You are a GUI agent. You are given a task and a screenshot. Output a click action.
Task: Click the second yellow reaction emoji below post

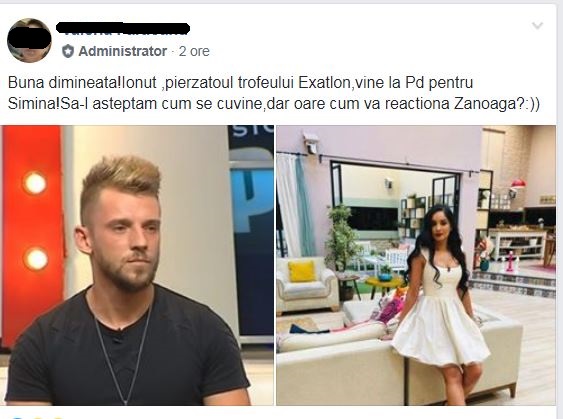[57, 418]
